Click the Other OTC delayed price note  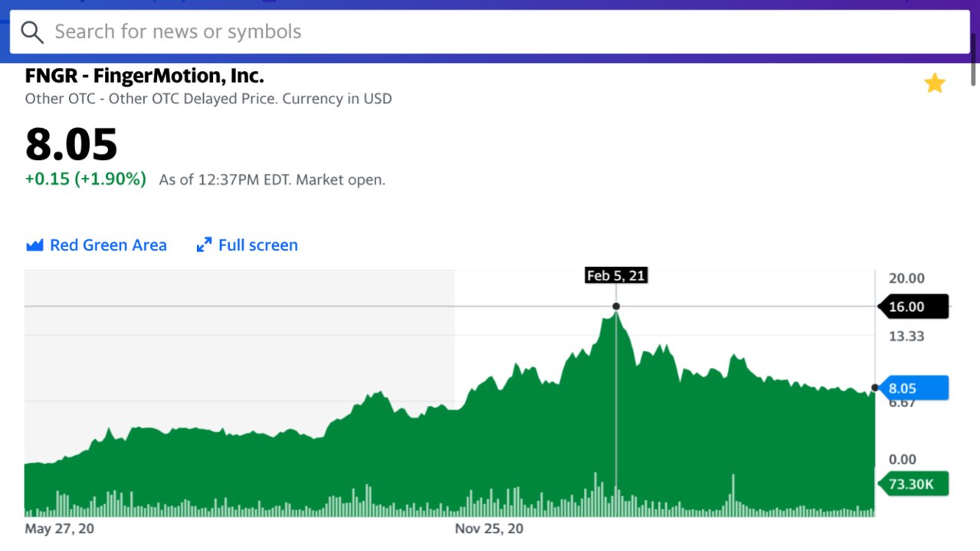click(208, 99)
